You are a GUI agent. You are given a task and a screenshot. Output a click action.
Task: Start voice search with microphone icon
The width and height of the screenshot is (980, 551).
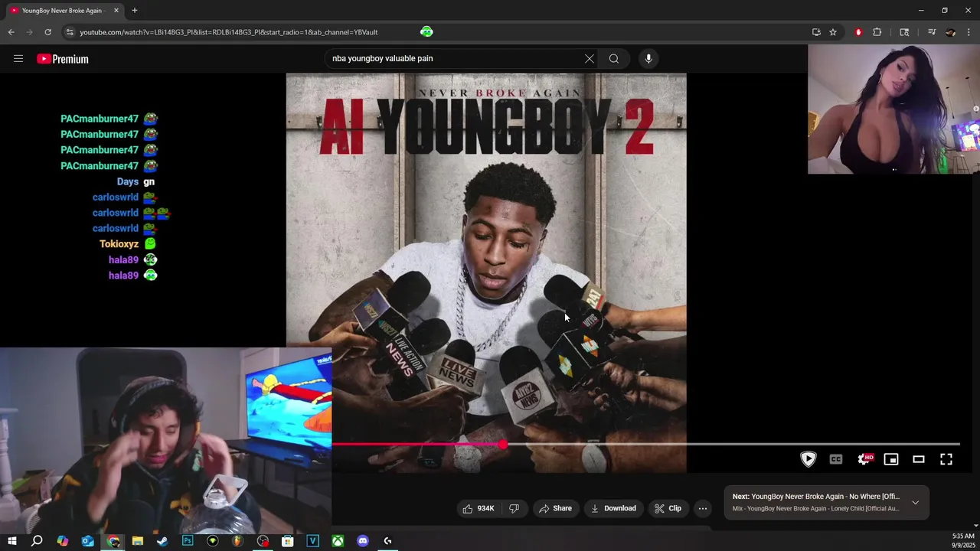pyautogui.click(x=648, y=59)
